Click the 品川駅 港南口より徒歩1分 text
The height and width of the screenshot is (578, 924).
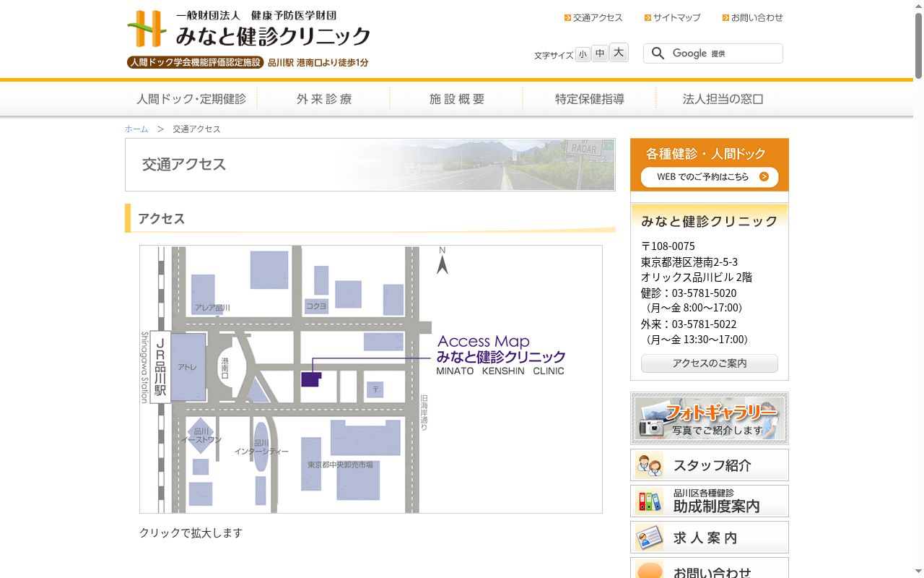[x=318, y=63]
